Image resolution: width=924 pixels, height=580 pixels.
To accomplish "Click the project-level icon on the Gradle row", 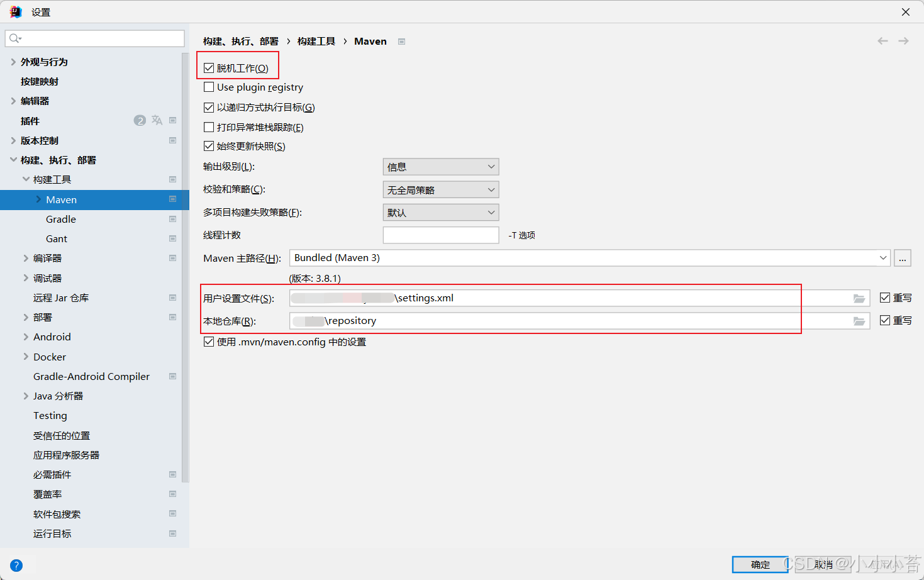I will coord(172,219).
